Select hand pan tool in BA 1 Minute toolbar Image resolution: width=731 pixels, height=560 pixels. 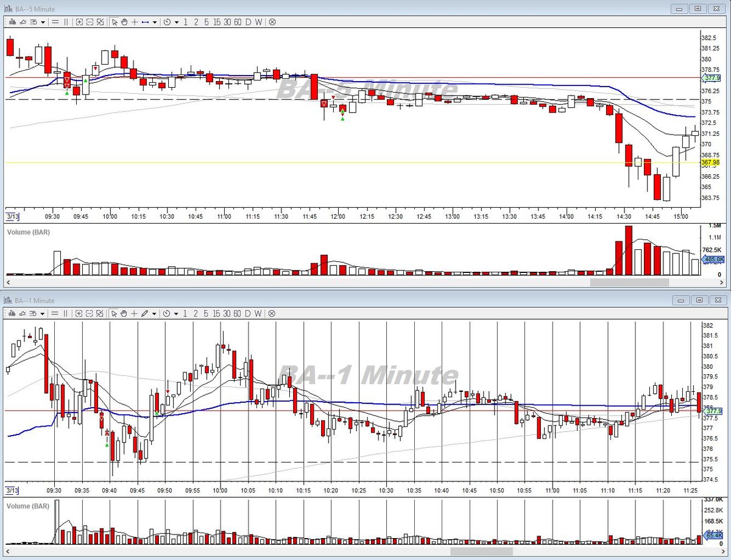click(124, 314)
